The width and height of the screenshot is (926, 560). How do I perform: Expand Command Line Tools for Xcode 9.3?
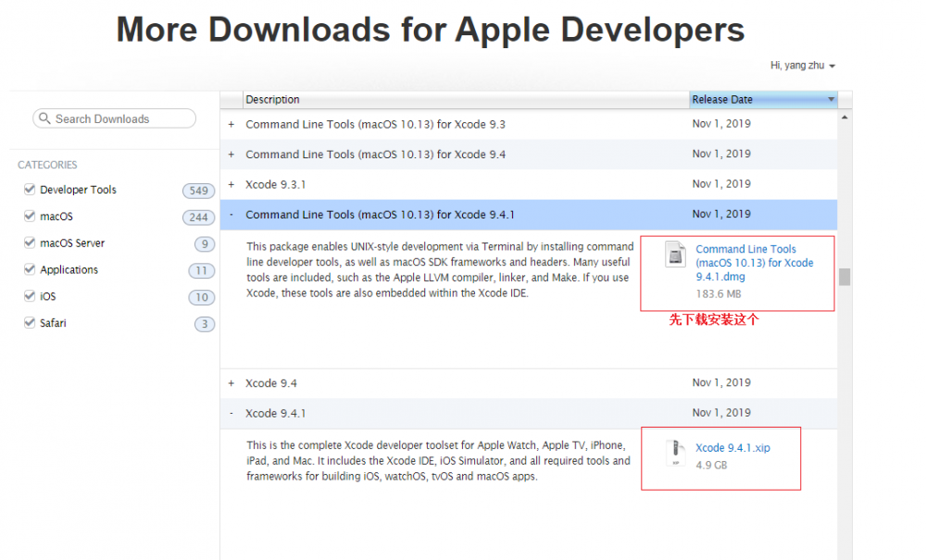pos(231,124)
